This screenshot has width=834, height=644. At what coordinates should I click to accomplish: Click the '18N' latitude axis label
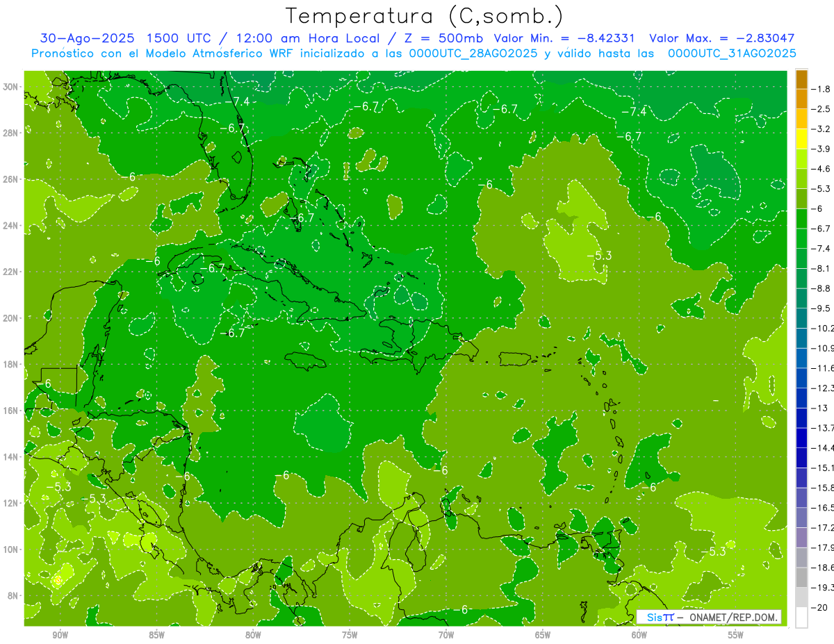[x=12, y=364]
